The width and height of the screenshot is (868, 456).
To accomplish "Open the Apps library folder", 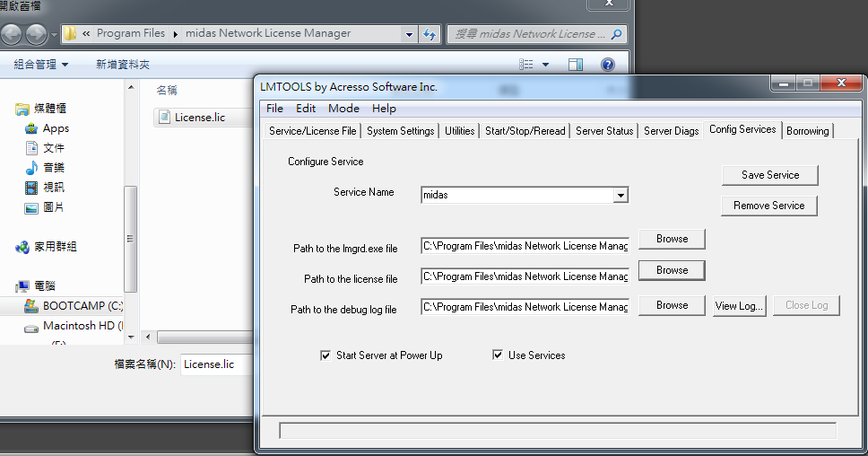I will click(56, 128).
